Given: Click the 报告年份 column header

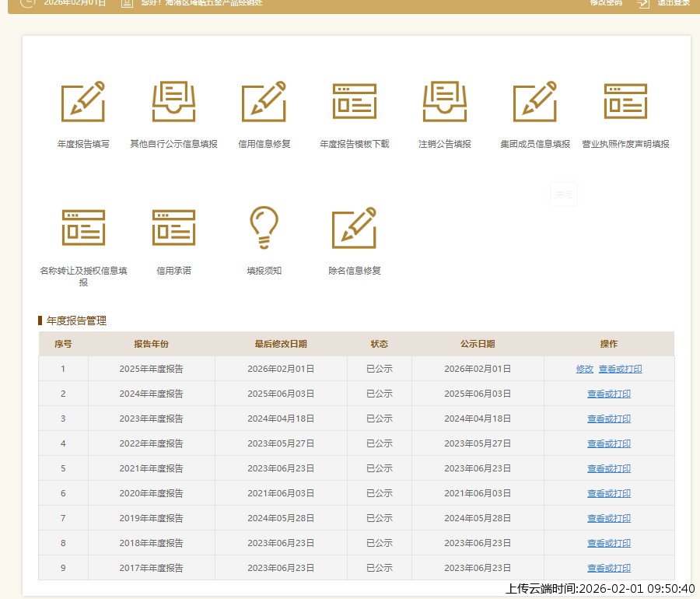Looking at the screenshot, I should coord(151,344).
